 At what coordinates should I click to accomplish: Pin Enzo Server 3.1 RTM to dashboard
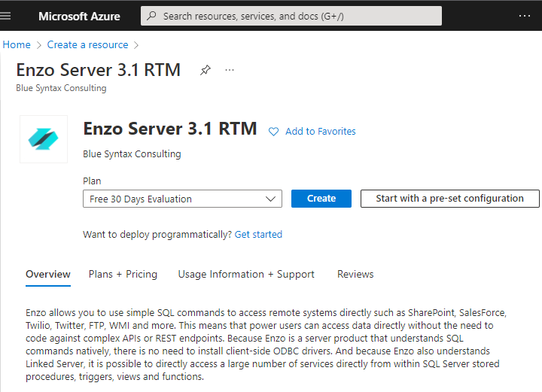[205, 70]
